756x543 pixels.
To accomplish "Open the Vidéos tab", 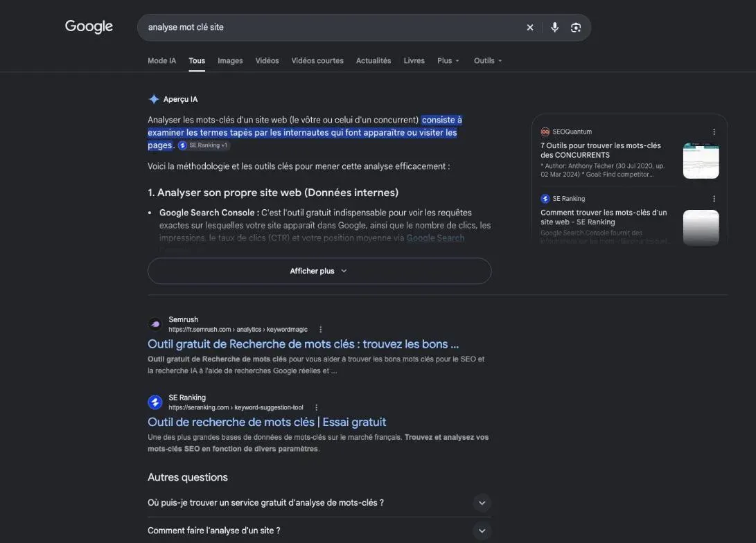I will 267,61.
